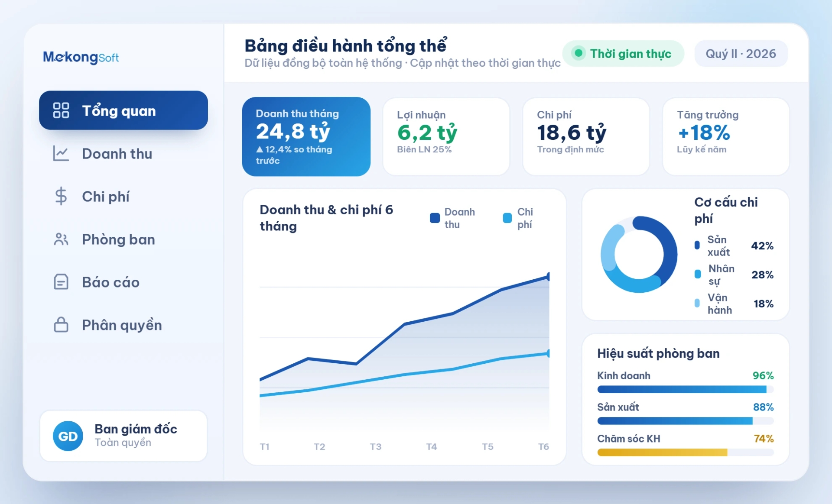This screenshot has height=504, width=832.
Task: Open the Quý II · 2026 period selector
Action: (x=741, y=54)
